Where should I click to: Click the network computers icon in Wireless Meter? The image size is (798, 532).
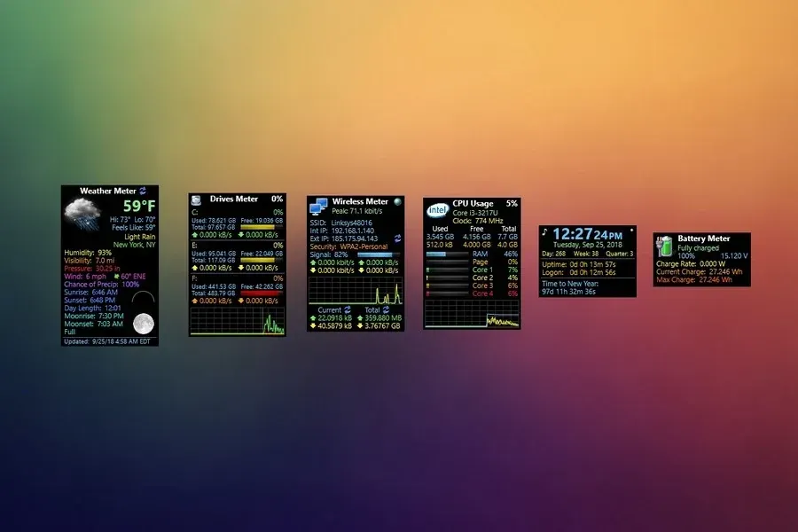318,207
